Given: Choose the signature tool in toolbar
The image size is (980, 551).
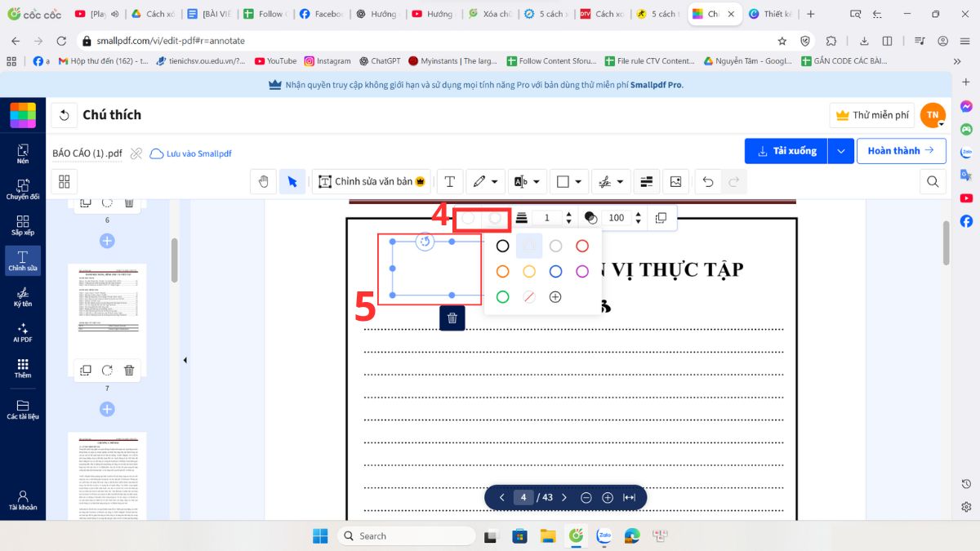Looking at the screenshot, I should click(604, 181).
